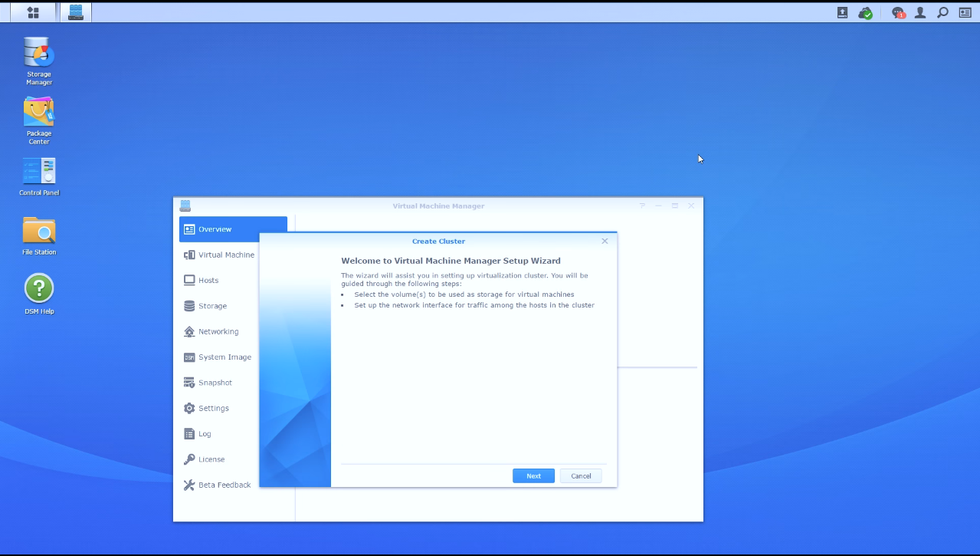Screen dimensions: 980x556
Task: Open upload queue icon in top bar
Action: [x=842, y=12]
